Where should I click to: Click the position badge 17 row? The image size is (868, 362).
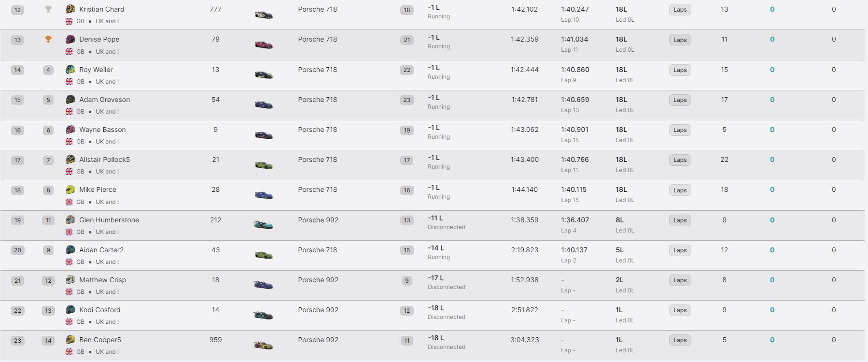pos(17,160)
